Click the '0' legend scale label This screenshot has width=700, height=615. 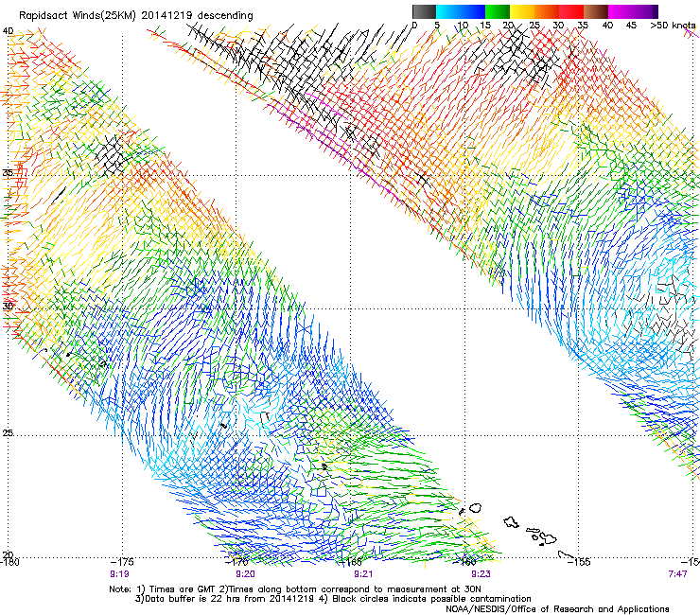pyautogui.click(x=414, y=26)
